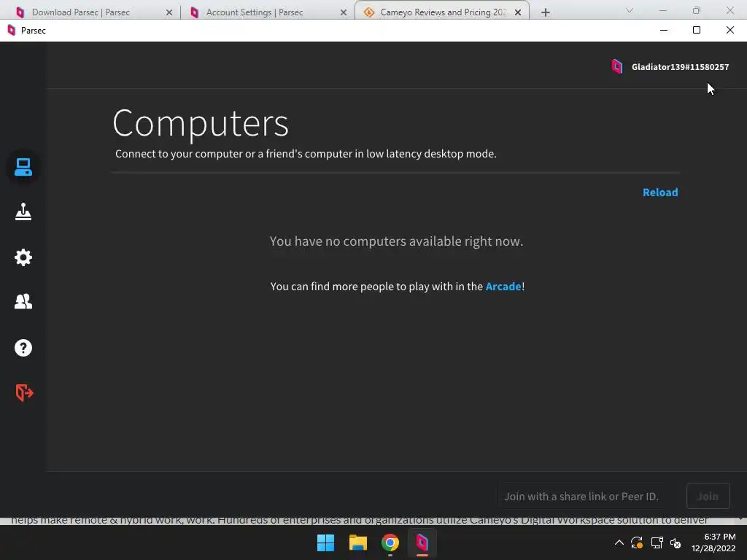Open File Explorer from the taskbar
This screenshot has height=560, width=747.
pyautogui.click(x=357, y=542)
